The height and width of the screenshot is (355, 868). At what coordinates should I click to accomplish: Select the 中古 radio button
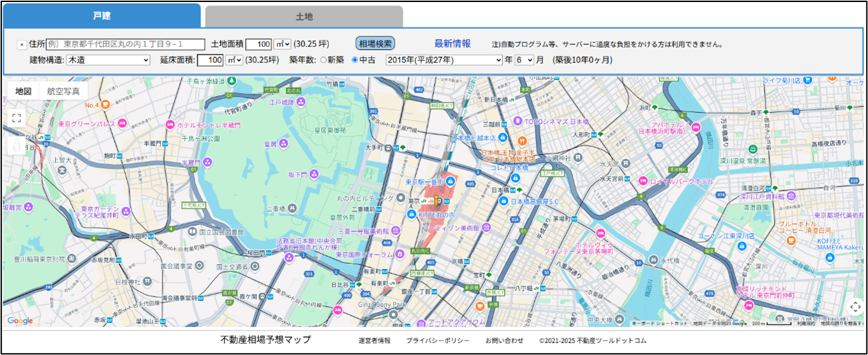[x=355, y=60]
